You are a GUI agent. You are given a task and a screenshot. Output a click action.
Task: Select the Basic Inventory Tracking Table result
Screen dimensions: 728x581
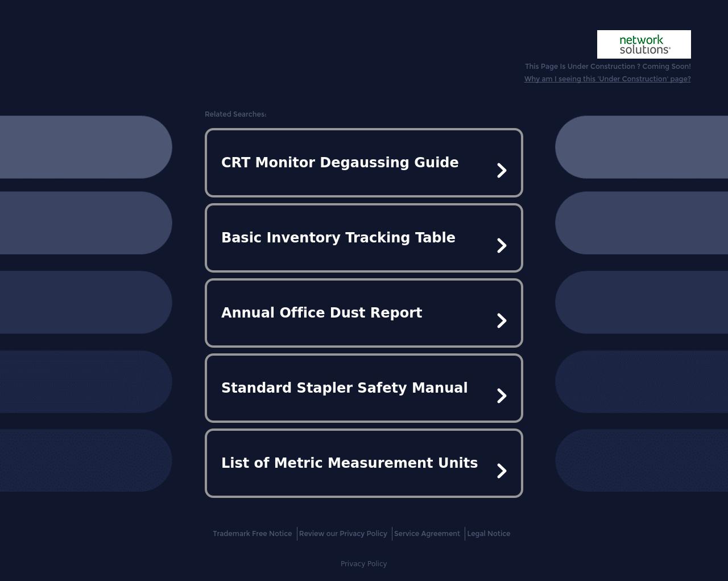tap(338, 238)
